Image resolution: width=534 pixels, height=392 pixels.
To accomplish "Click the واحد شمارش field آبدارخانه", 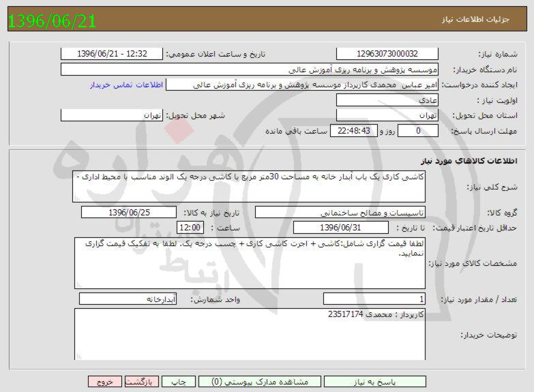I will pos(128,299).
